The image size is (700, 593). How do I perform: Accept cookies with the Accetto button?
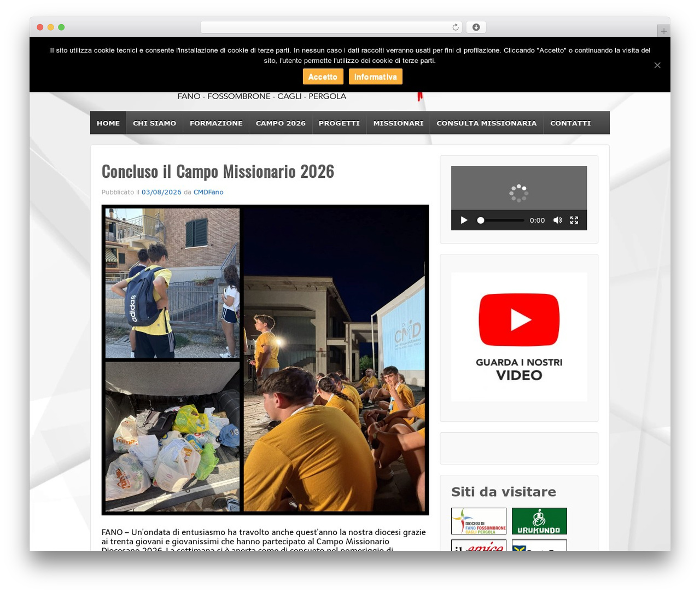[x=323, y=77]
